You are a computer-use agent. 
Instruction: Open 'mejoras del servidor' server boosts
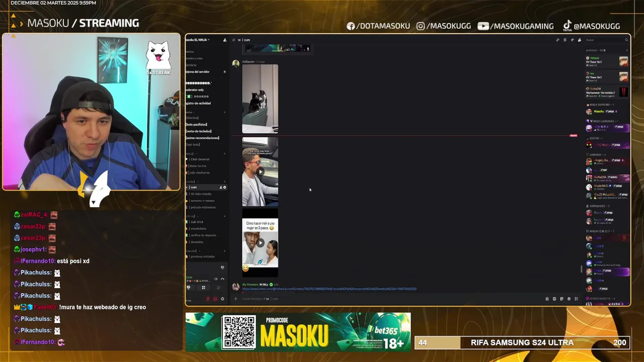197,71
